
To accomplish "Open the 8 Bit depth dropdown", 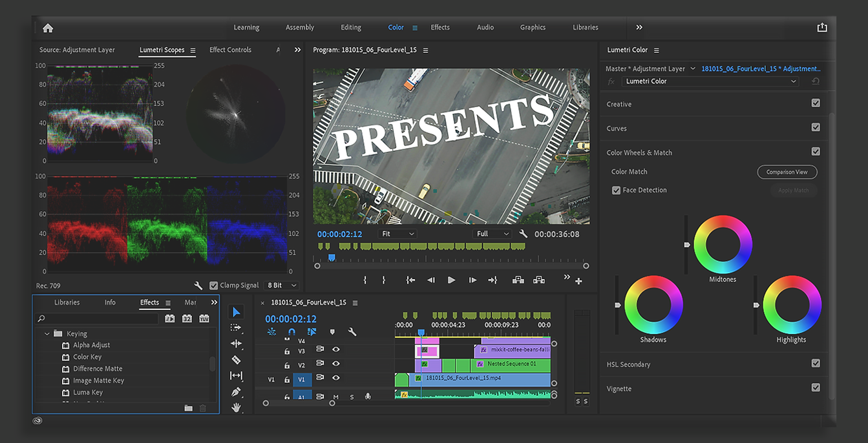I will pyautogui.click(x=282, y=285).
